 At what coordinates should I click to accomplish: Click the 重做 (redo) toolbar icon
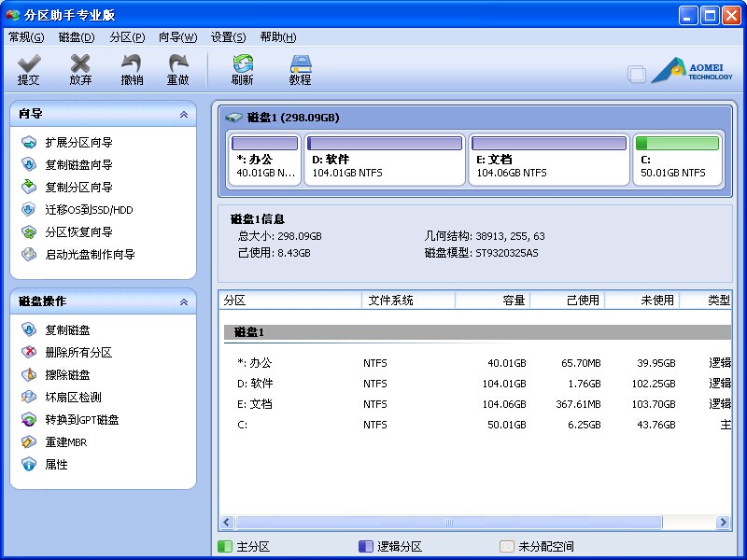pyautogui.click(x=178, y=63)
